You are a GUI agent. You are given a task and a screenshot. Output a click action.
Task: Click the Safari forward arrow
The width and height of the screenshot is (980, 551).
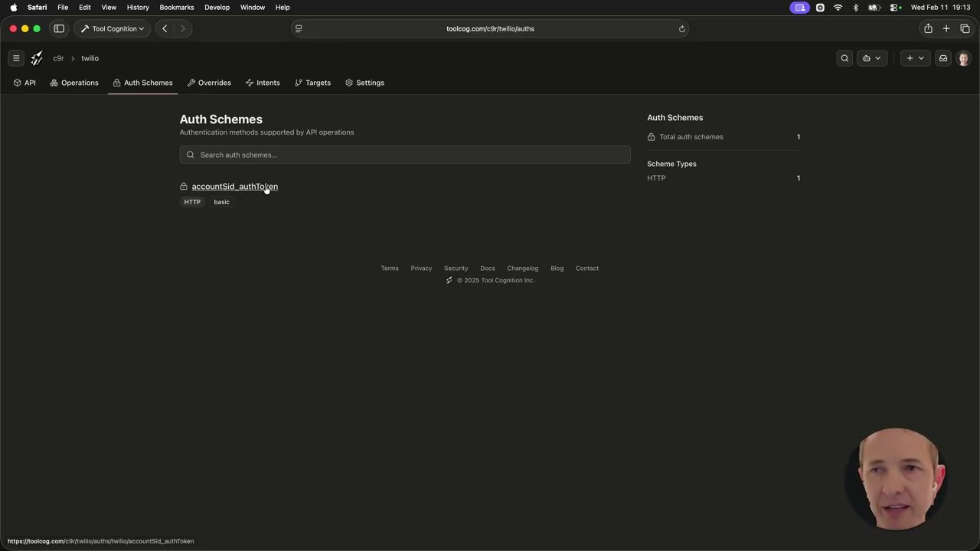(182, 28)
